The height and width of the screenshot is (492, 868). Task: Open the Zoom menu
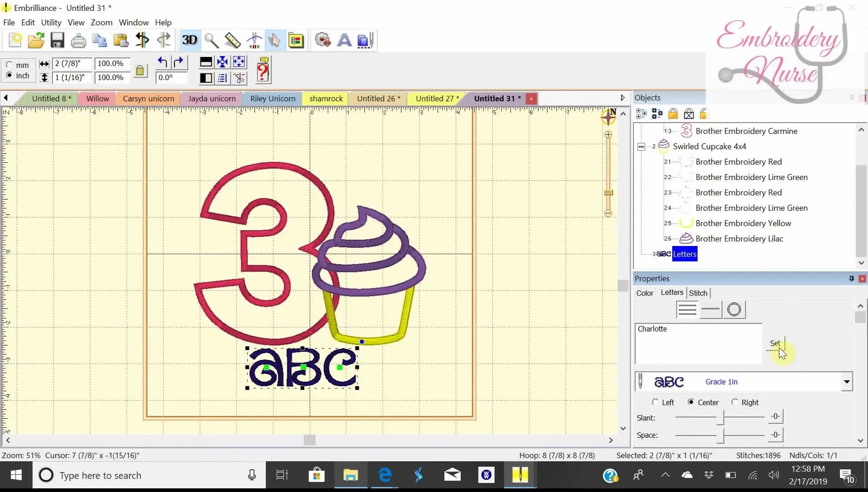pos(102,22)
